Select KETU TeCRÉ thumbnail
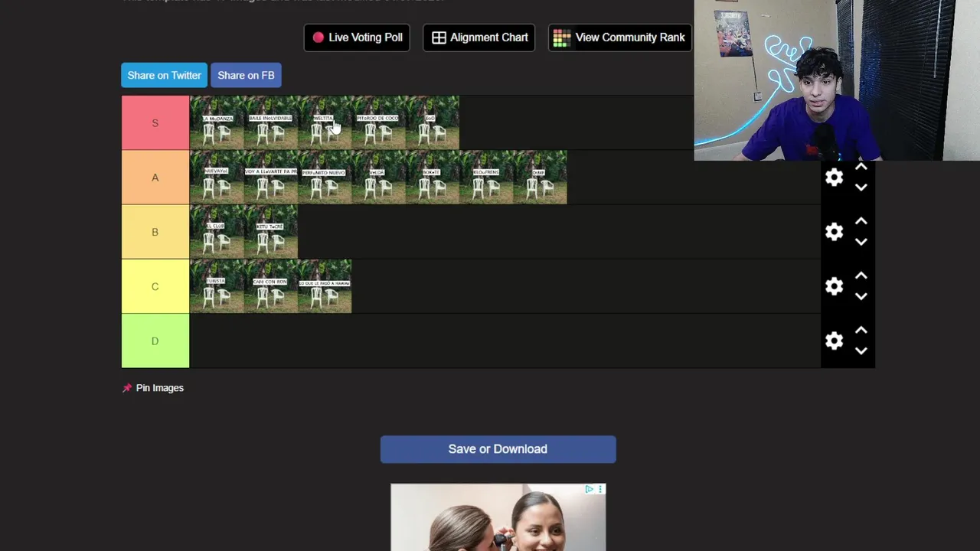Image resolution: width=980 pixels, height=551 pixels. [x=270, y=232]
